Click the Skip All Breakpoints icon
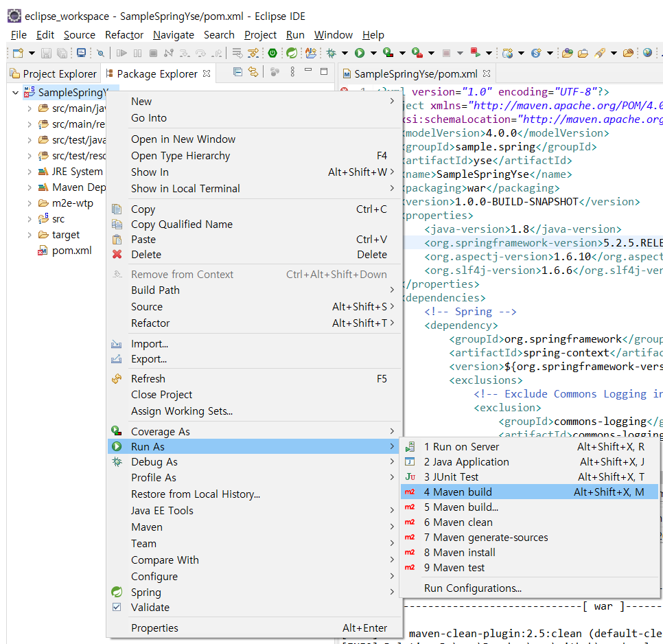This screenshot has height=644, width=663. [x=100, y=54]
